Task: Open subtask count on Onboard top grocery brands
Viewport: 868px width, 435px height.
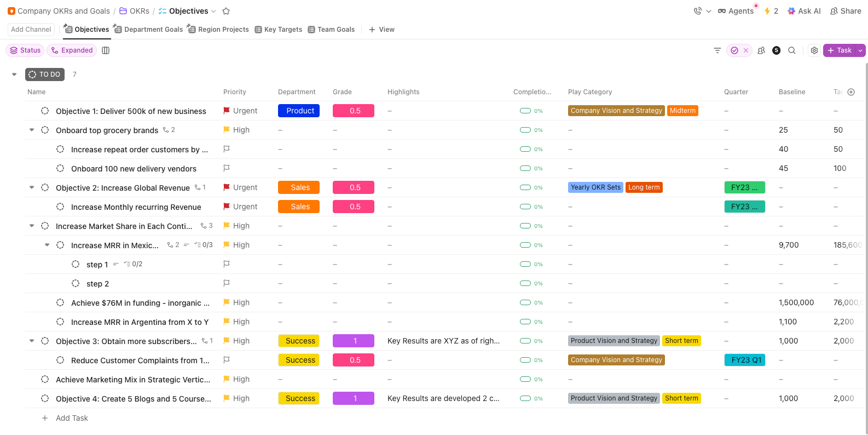Action: pos(169,130)
